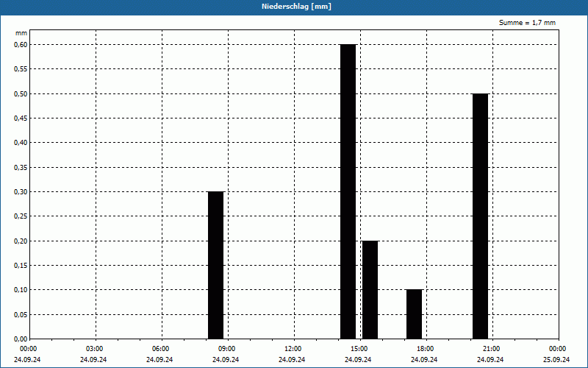Viewport: 588px width, 368px height.
Task: Select the 00:00 label above 25.09.24
Action: 557,349
